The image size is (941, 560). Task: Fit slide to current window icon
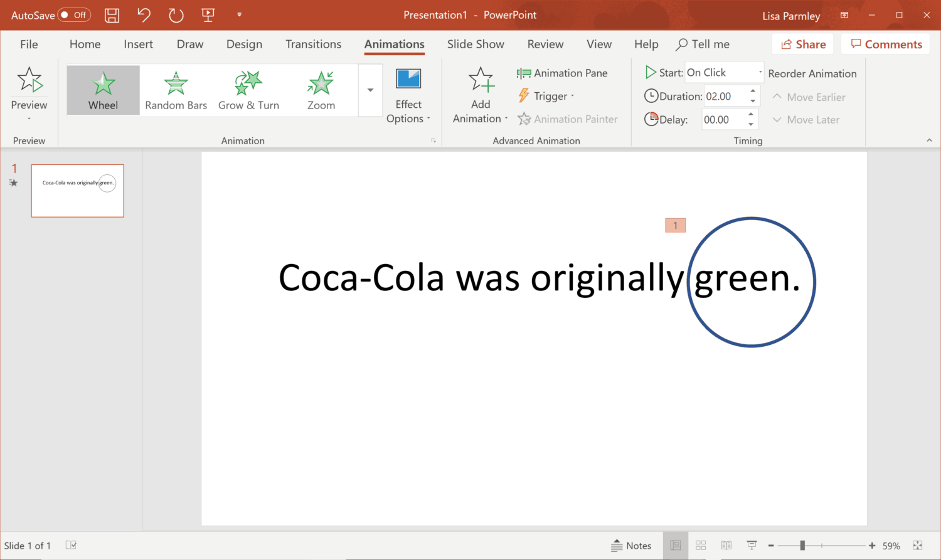[x=918, y=546]
